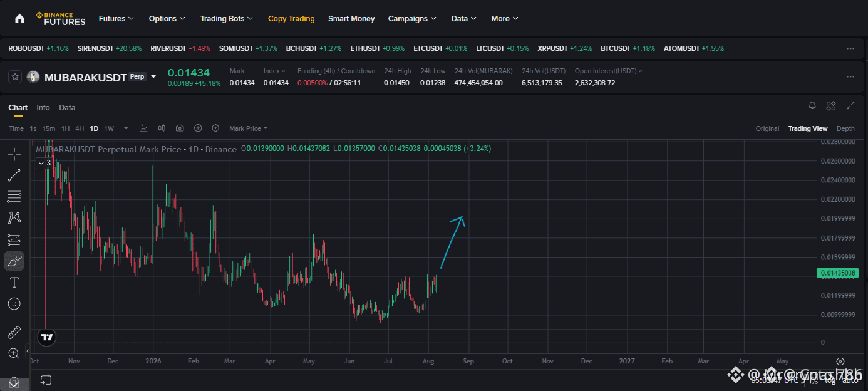The image size is (868, 391).
Task: Select the Text annotation tool
Action: pyautogui.click(x=14, y=283)
